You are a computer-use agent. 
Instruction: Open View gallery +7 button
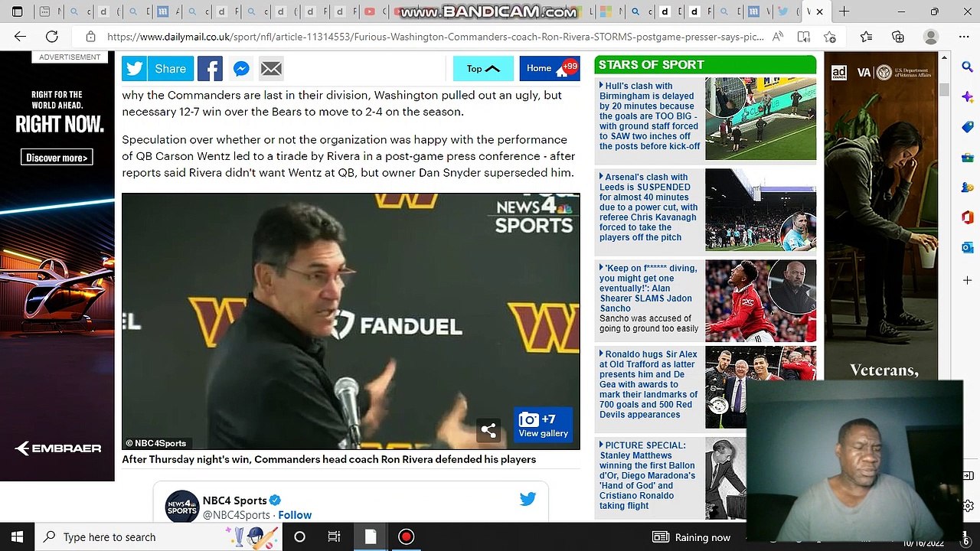point(543,425)
